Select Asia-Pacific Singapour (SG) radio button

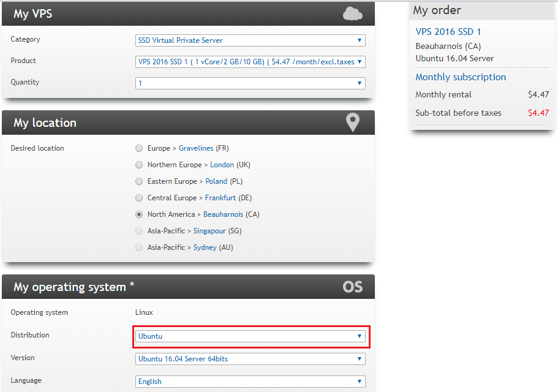(139, 231)
